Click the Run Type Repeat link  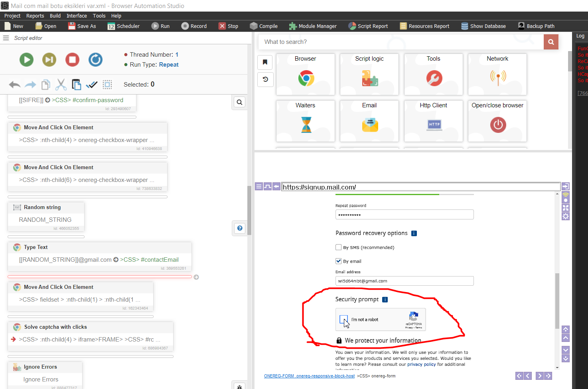[x=169, y=65]
